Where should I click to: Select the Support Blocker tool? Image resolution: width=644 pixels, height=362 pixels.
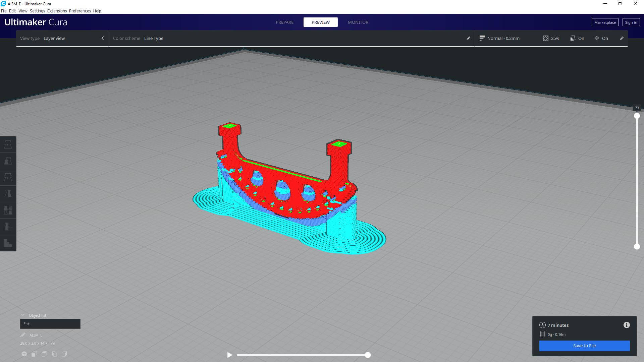click(x=8, y=227)
